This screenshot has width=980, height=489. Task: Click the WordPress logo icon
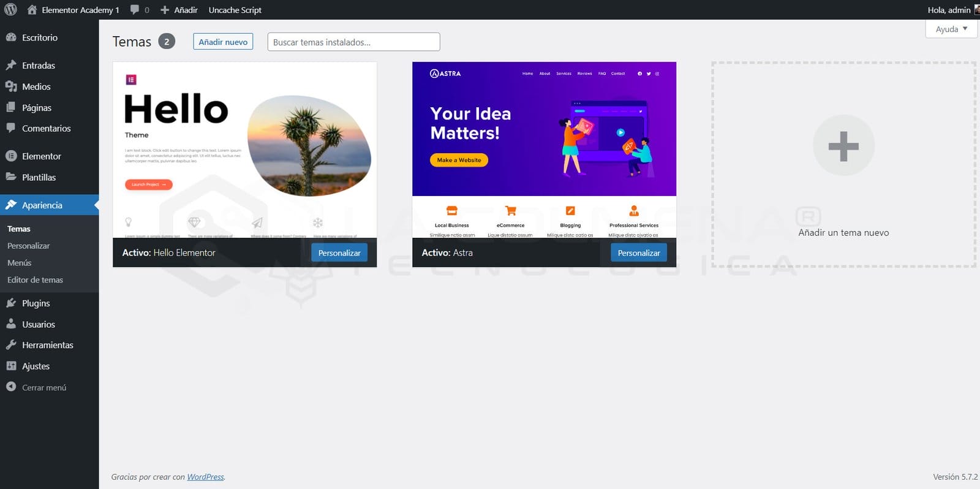click(x=10, y=10)
